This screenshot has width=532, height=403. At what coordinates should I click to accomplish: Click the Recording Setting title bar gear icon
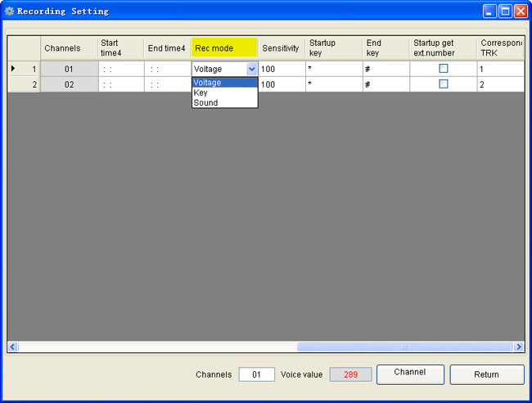coord(10,11)
